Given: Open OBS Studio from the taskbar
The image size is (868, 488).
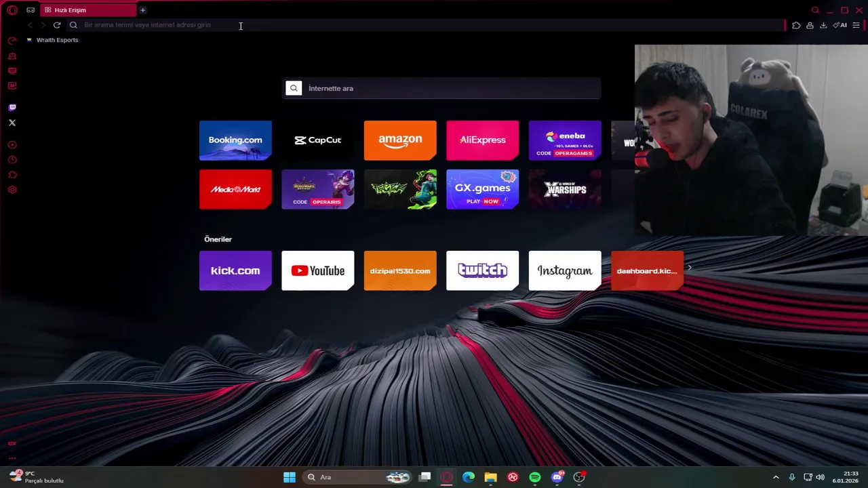Looking at the screenshot, I should point(579,477).
